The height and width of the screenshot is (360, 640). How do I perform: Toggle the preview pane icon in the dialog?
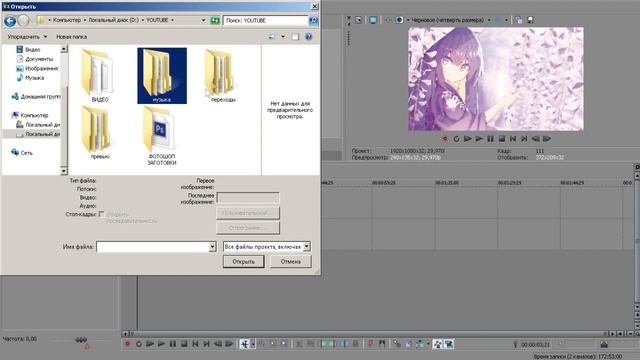click(296, 37)
